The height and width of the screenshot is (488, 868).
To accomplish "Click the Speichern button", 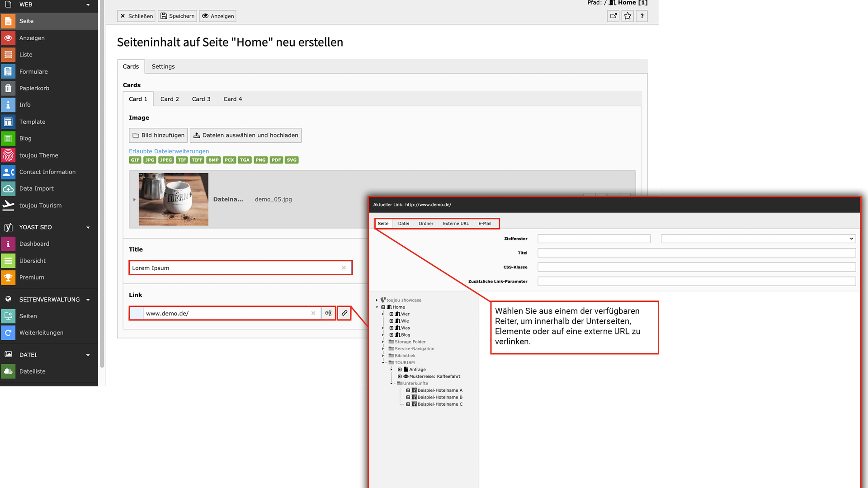I will click(177, 16).
